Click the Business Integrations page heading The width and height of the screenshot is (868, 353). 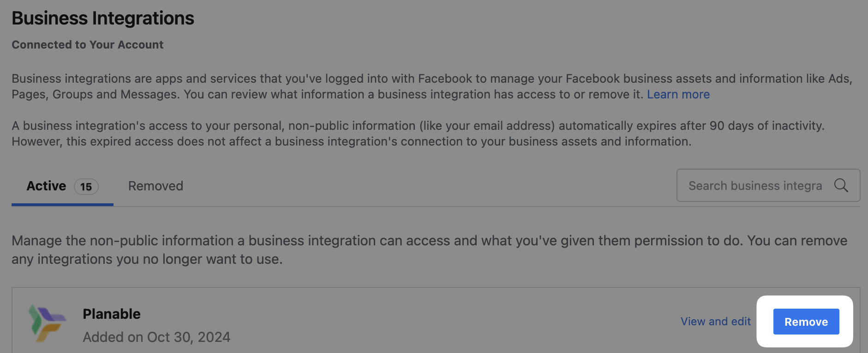click(x=103, y=18)
